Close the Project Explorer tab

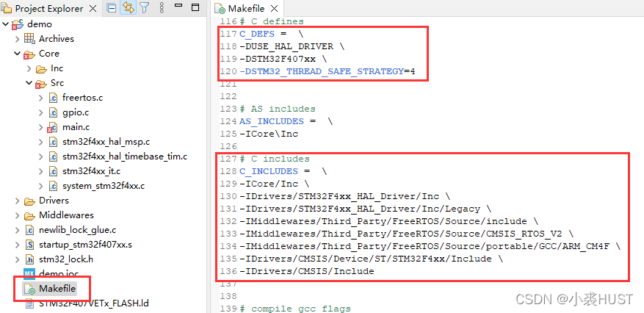pos(93,9)
